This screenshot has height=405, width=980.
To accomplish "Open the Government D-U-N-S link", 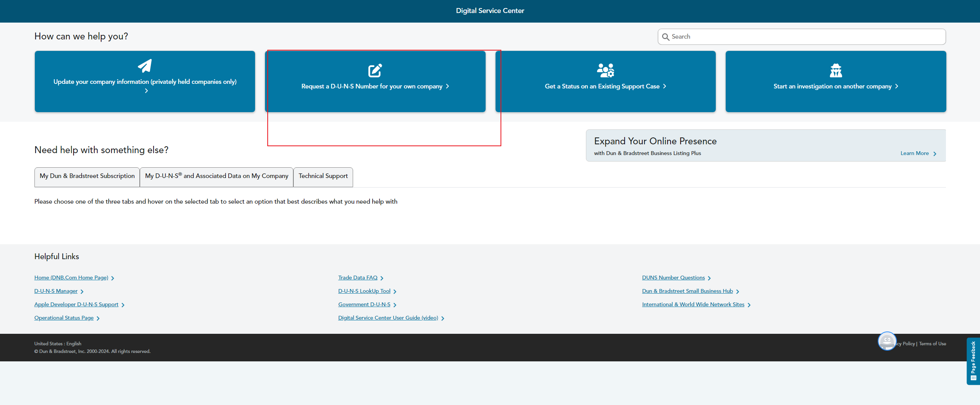I will pos(364,304).
